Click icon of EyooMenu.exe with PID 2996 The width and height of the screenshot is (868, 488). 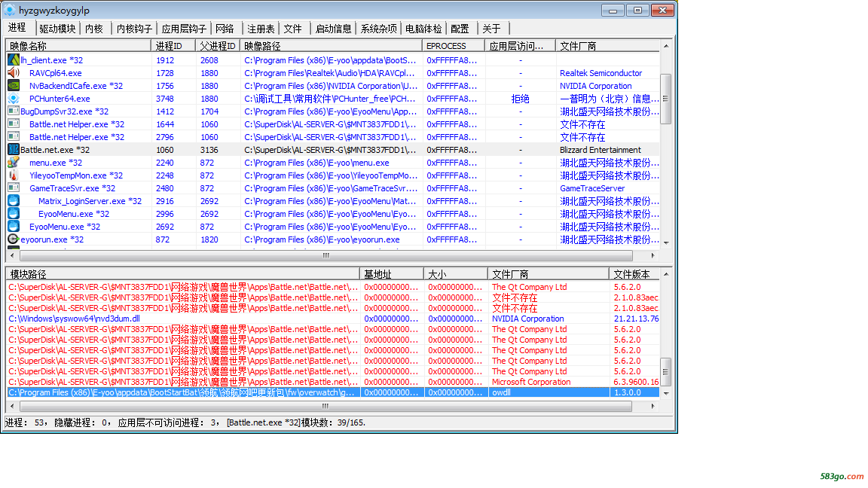pyautogui.click(x=14, y=213)
